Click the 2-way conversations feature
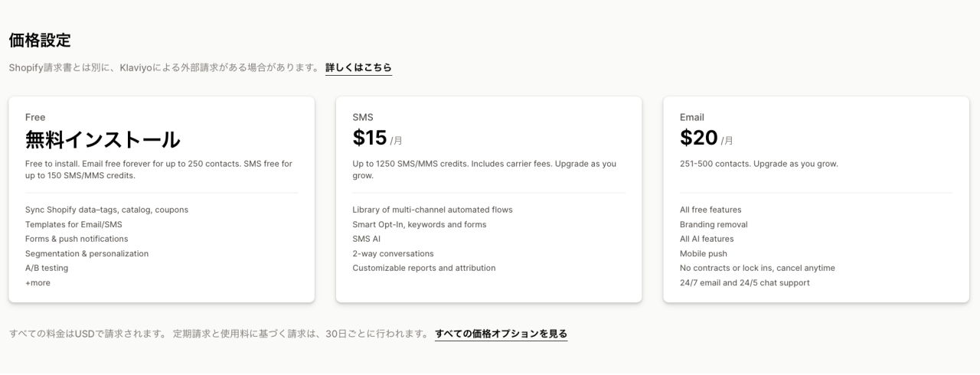Screen dimensions: 980x375 393,254
